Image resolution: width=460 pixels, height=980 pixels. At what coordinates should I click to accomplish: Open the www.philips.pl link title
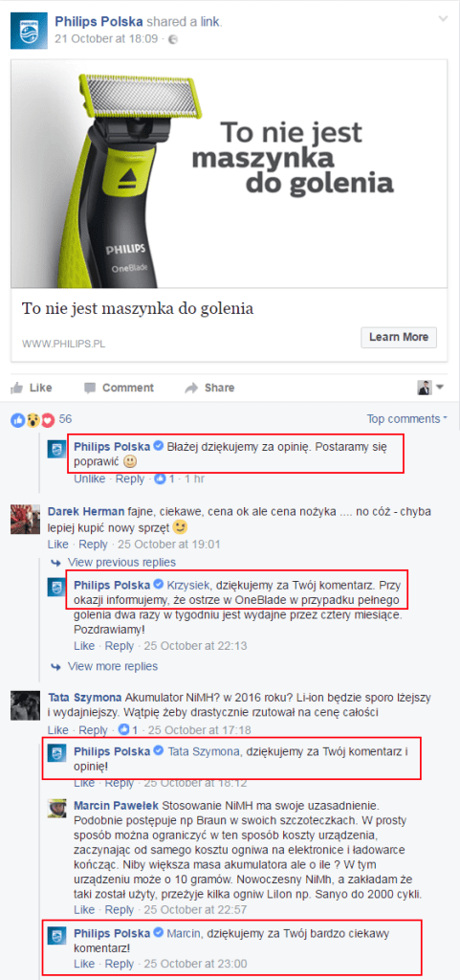138,308
